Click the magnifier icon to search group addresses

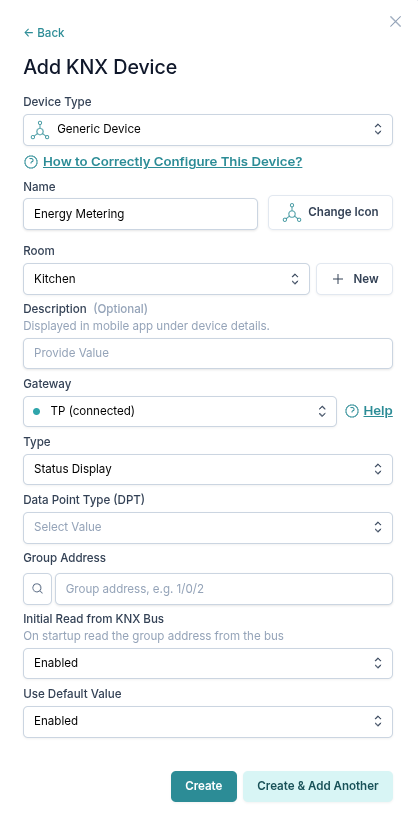click(37, 589)
